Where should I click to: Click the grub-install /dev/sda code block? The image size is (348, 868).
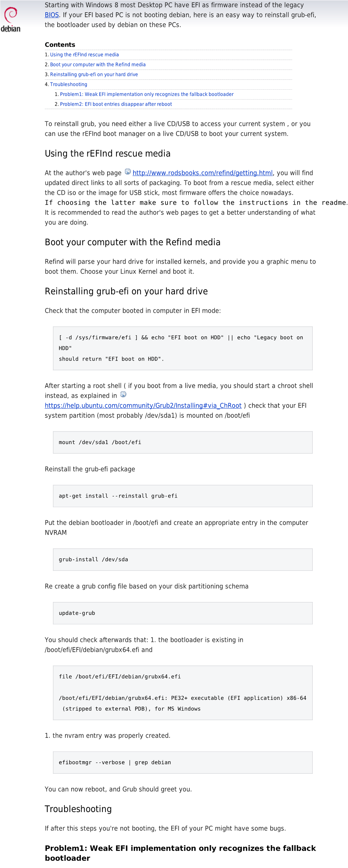pyautogui.click(x=183, y=559)
